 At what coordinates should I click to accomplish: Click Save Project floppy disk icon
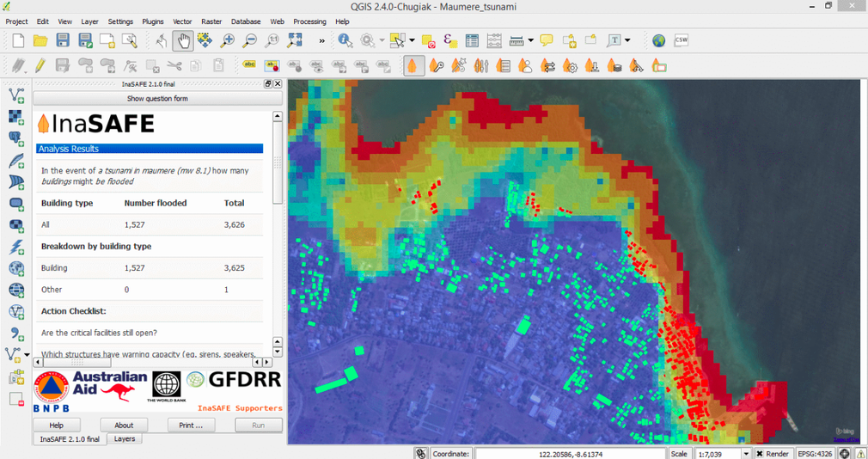click(x=63, y=40)
